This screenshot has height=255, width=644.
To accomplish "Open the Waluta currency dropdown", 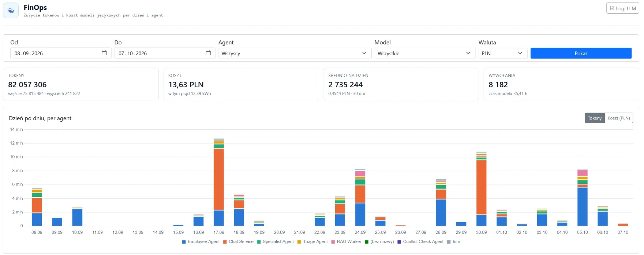I will click(x=503, y=53).
